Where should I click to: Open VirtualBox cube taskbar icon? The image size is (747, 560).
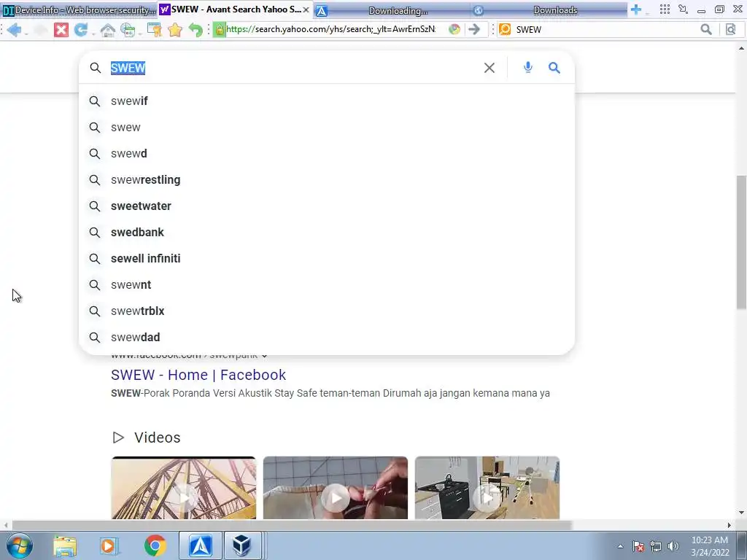(x=242, y=545)
